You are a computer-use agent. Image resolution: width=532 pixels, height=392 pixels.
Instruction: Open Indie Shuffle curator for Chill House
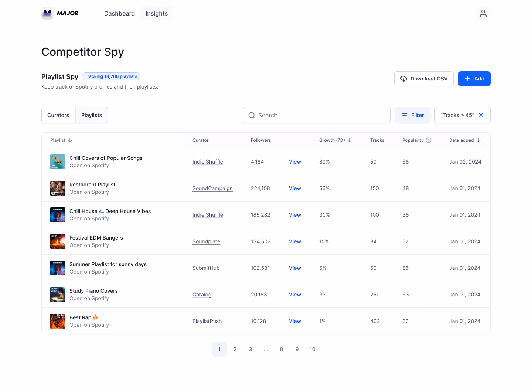pyautogui.click(x=208, y=215)
